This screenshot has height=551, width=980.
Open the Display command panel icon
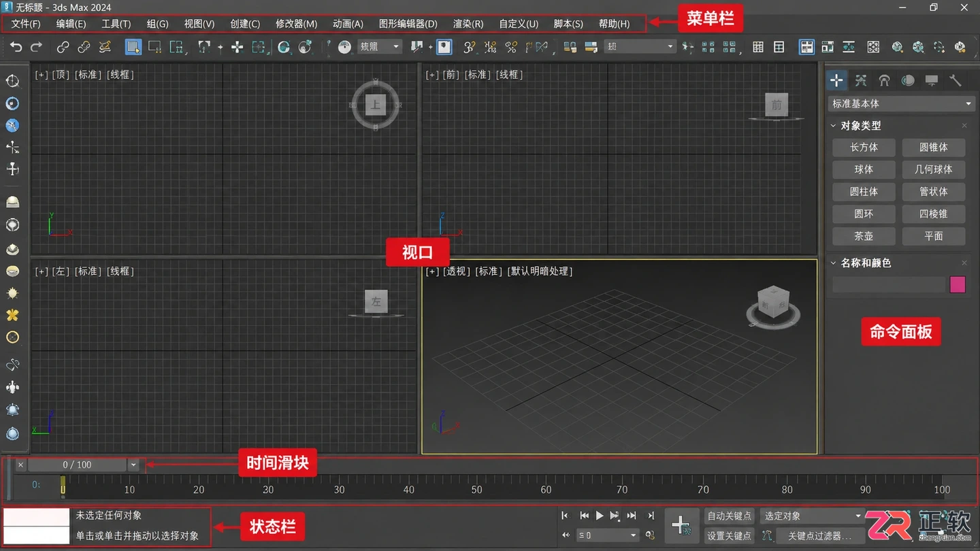coord(932,80)
